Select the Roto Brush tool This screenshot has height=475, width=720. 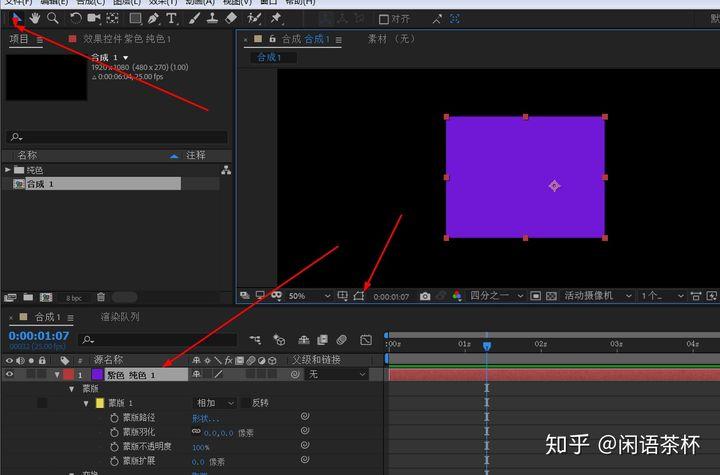click(x=254, y=18)
